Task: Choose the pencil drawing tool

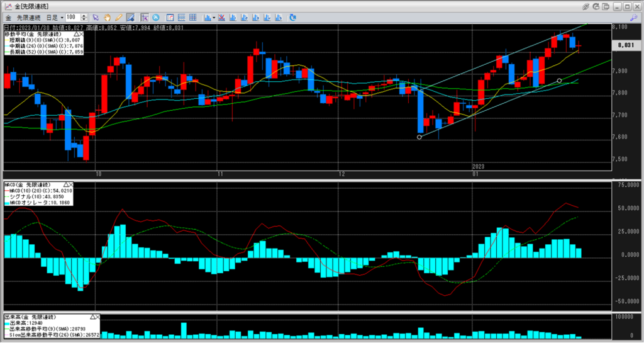Action: click(119, 17)
